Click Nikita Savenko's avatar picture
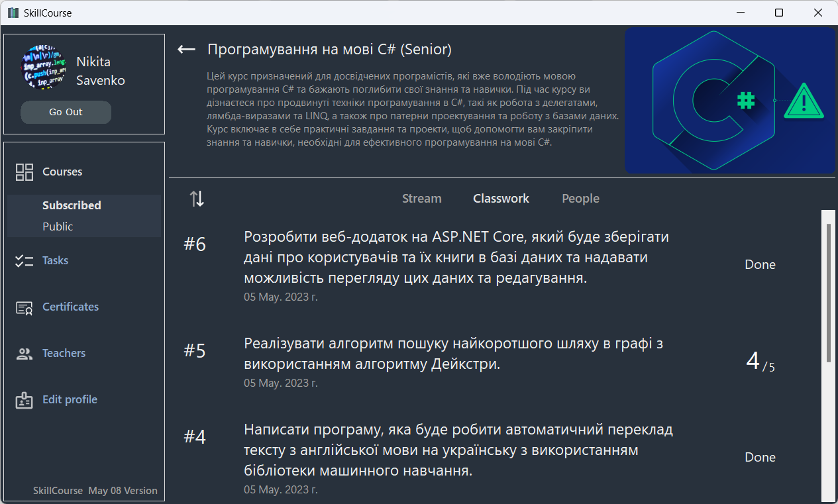This screenshot has height=504, width=838. [x=44, y=67]
